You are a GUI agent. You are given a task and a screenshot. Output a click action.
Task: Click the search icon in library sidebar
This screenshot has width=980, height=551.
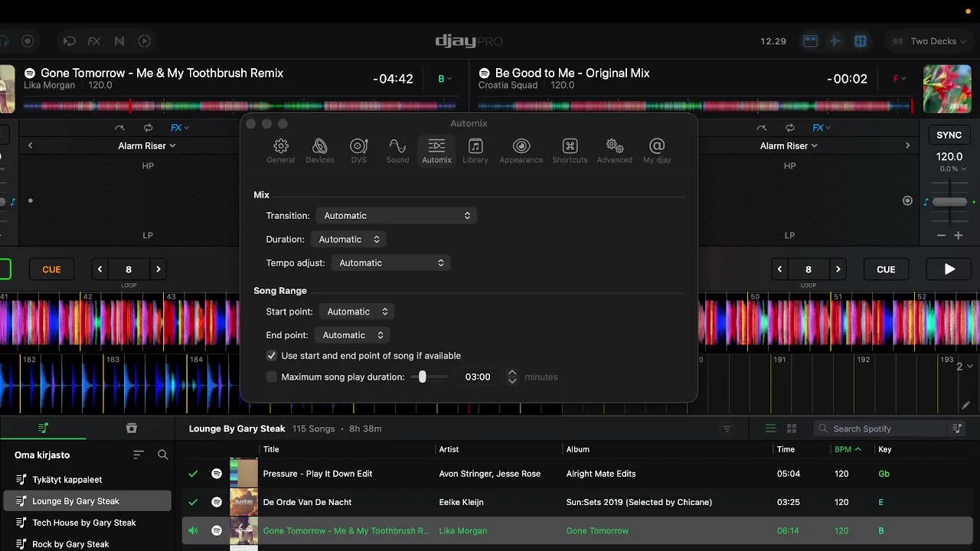[x=163, y=455]
